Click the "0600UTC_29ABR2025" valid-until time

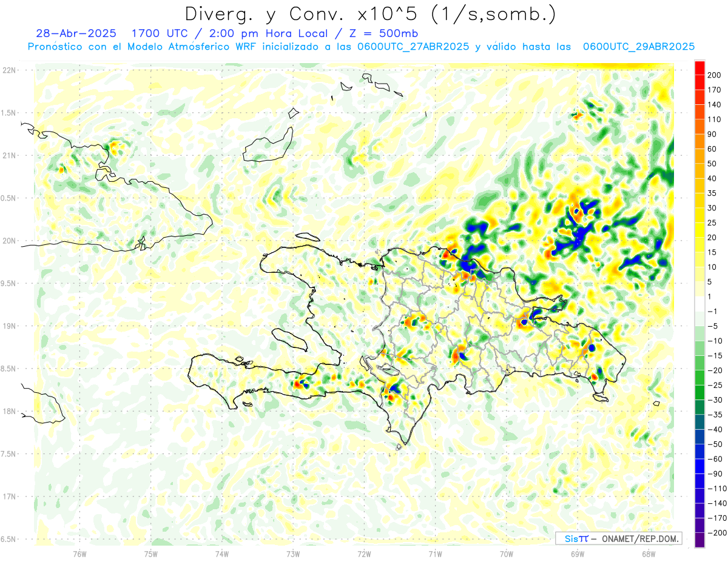pyautogui.click(x=639, y=47)
